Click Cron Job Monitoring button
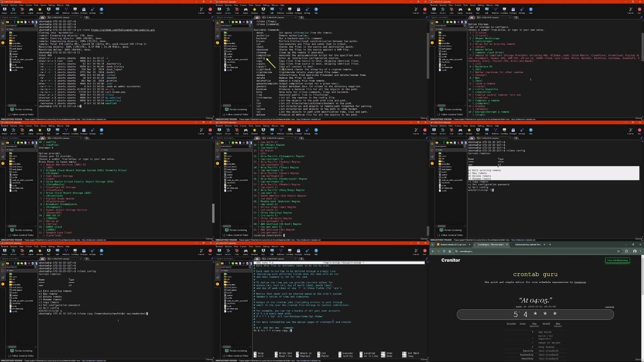This screenshot has width=644, height=362. tap(617, 260)
